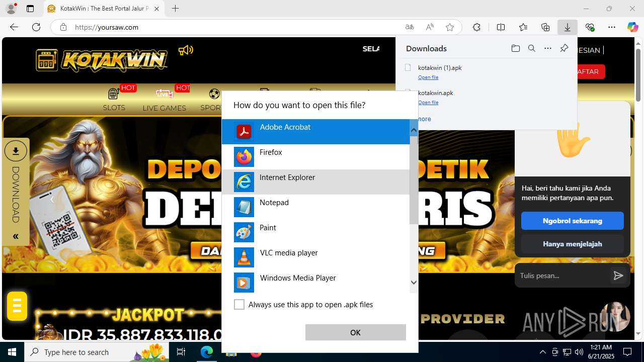
Task: Confirm with the OK button
Action: pyautogui.click(x=355, y=332)
